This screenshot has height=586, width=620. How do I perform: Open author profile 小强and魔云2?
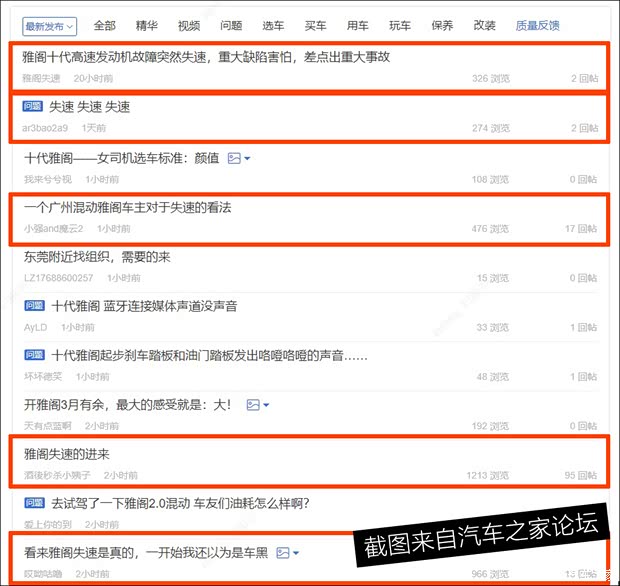point(53,229)
